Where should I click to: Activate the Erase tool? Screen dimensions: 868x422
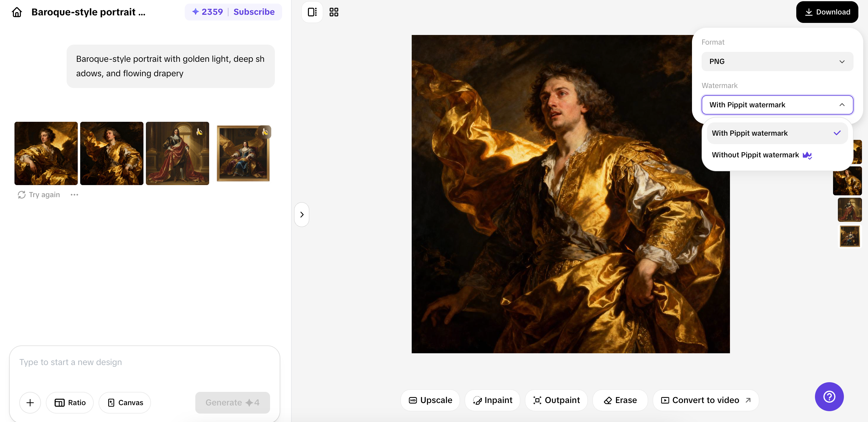coord(620,400)
